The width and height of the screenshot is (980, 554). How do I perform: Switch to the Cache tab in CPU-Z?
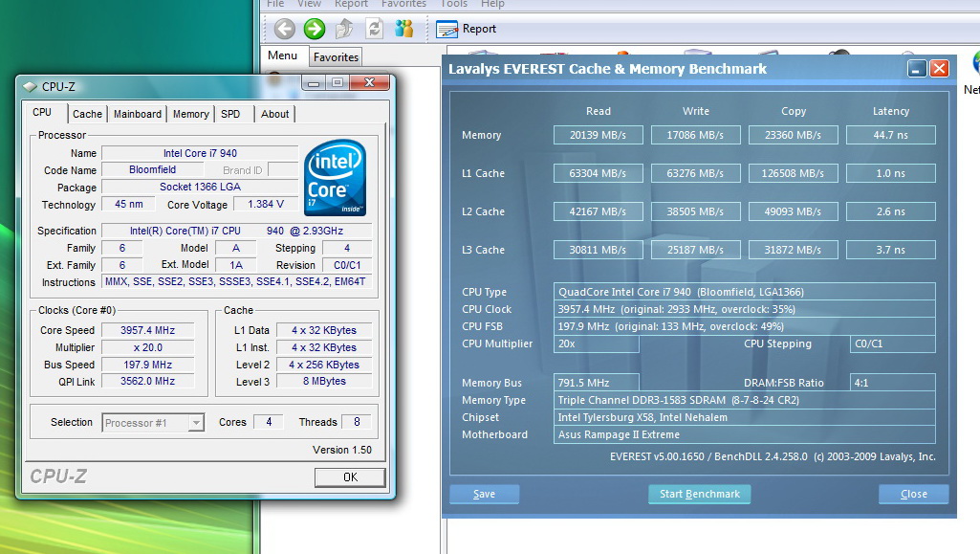point(87,114)
